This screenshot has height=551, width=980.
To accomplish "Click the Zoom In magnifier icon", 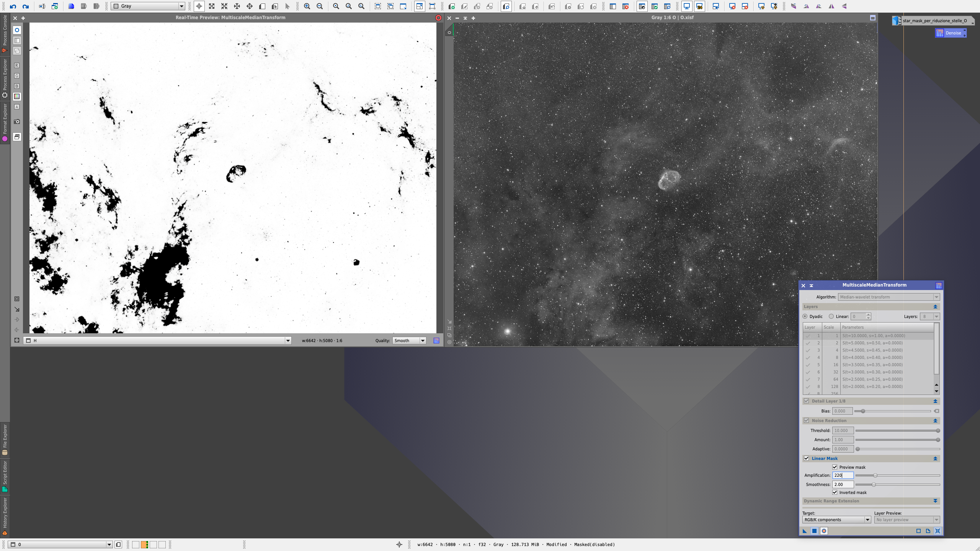I will [x=307, y=6].
